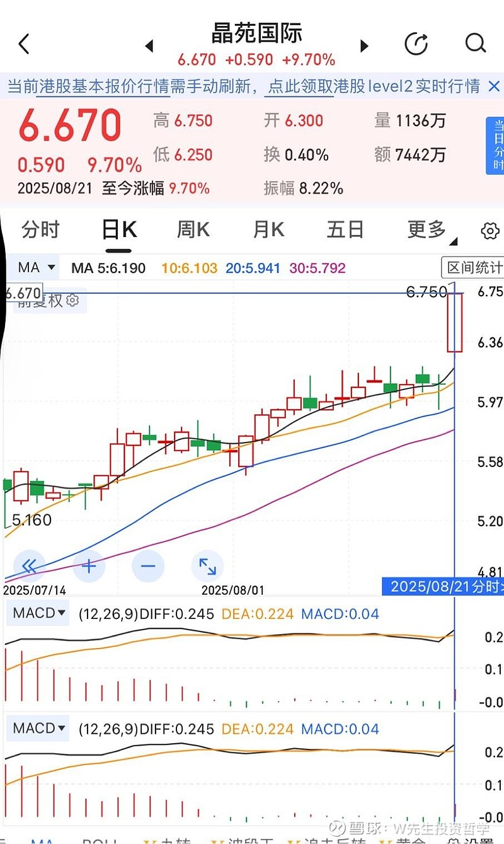Switch to 分时 intraday tab

(40, 229)
